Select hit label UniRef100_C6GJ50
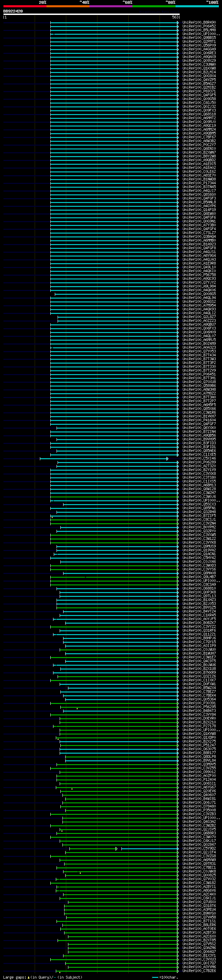The width and height of the screenshot is (222, 980). [x=199, y=103]
